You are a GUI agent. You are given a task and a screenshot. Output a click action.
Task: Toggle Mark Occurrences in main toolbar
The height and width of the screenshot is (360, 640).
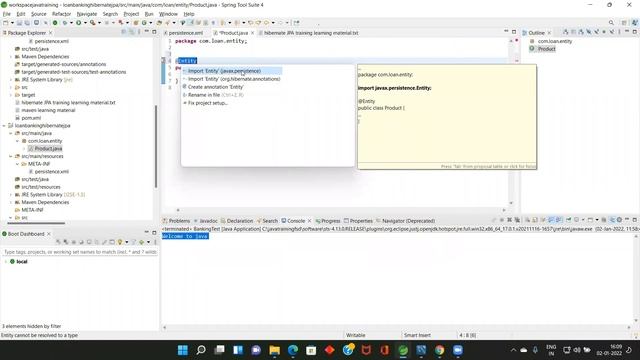190,23
